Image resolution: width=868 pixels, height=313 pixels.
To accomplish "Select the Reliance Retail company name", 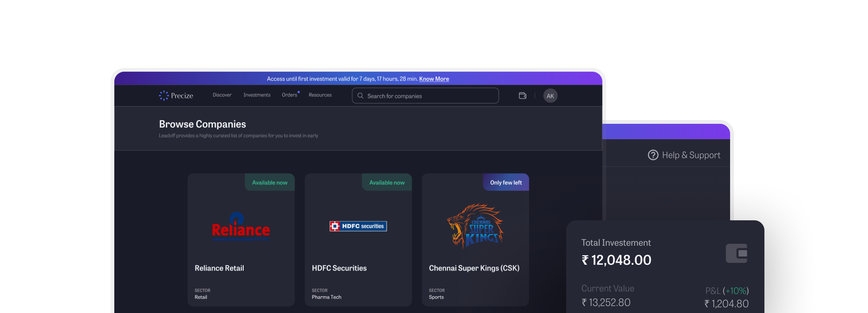I will click(219, 268).
